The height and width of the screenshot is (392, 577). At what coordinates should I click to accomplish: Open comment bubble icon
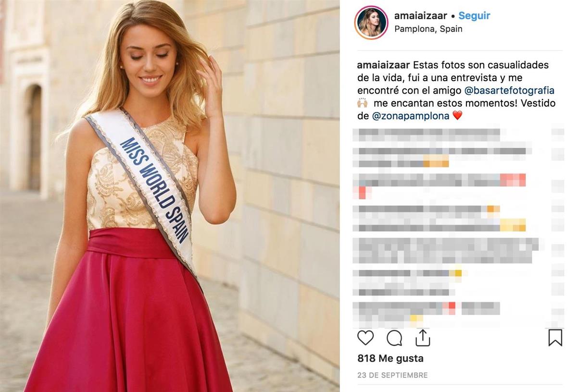(x=394, y=338)
